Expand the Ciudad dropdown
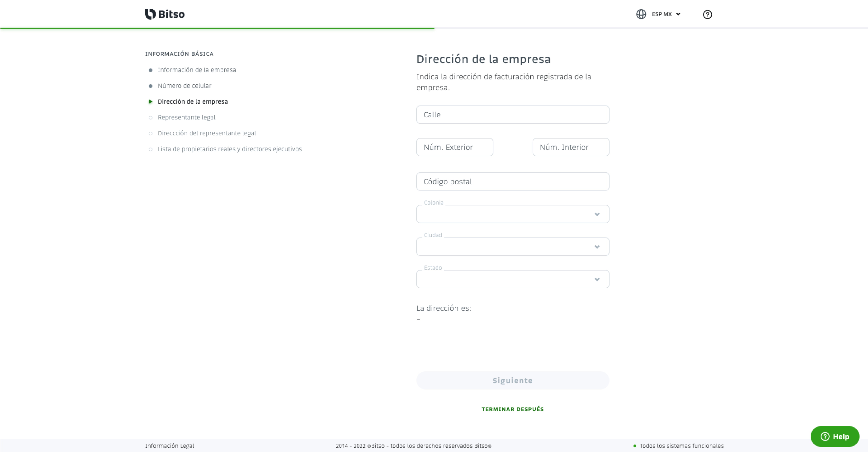This screenshot has height=452, width=868. coord(512,246)
